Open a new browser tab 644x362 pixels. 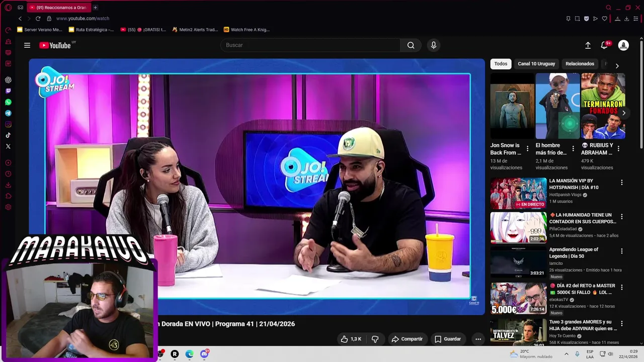[x=95, y=8]
